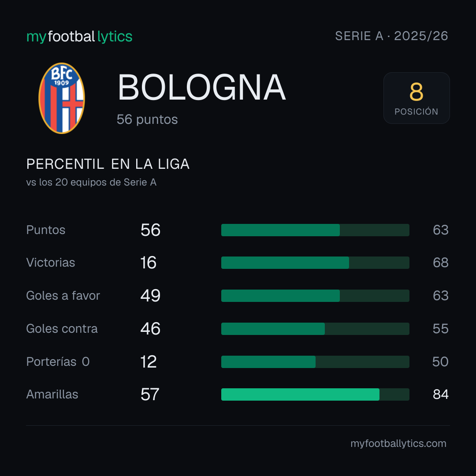476x476 pixels.
Task: Select the Amarillas percentile number 84
Action: pyautogui.click(x=440, y=394)
